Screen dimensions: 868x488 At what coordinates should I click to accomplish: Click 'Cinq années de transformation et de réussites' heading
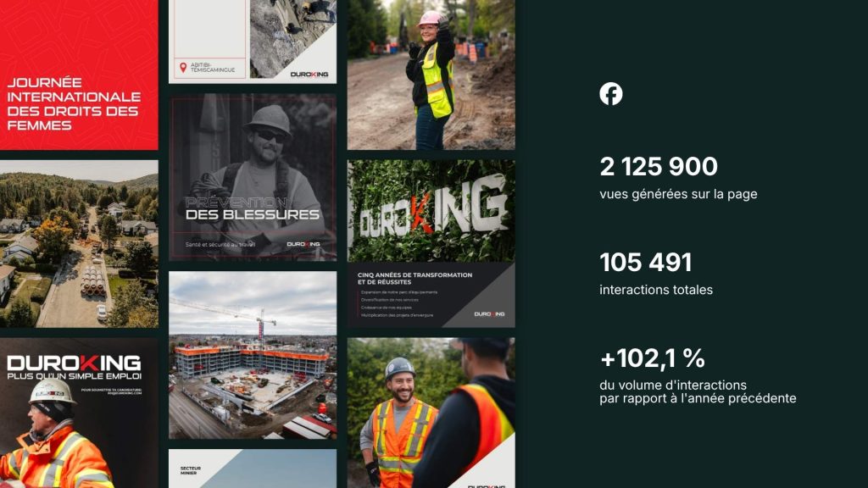tap(415, 278)
